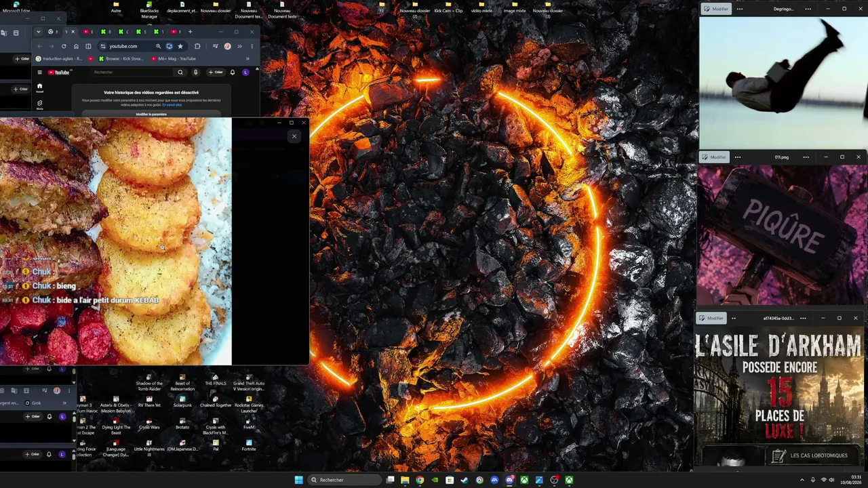Open the tab search dropdown in Chrome

coord(38,32)
